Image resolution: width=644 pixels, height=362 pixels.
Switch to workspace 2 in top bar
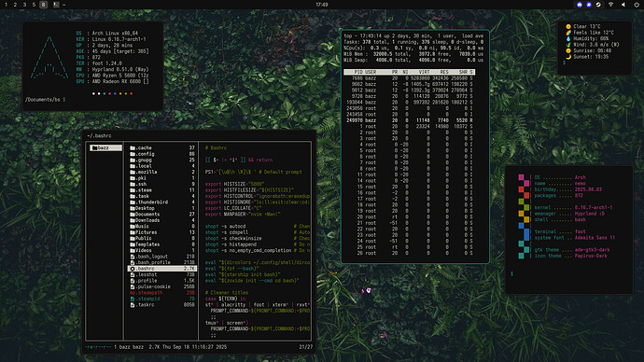pyautogui.click(x=15, y=5)
